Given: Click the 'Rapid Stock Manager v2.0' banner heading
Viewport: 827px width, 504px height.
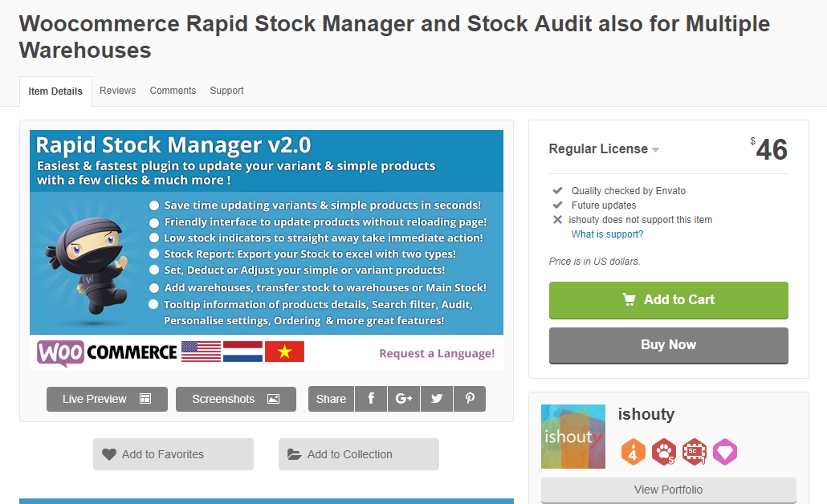Looking at the screenshot, I should coord(173,145).
